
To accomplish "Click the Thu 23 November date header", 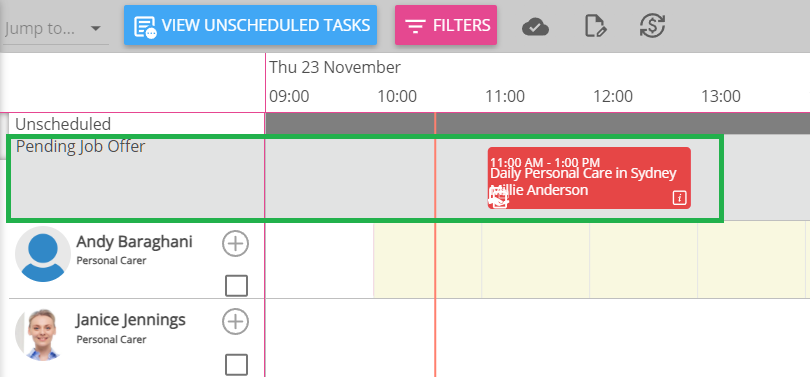I will (335, 68).
